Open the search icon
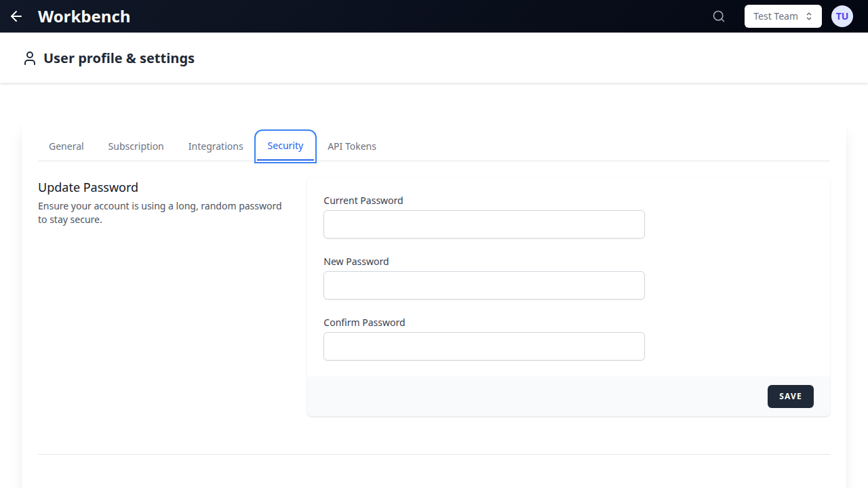Viewport: 868px width, 488px height. point(718,16)
